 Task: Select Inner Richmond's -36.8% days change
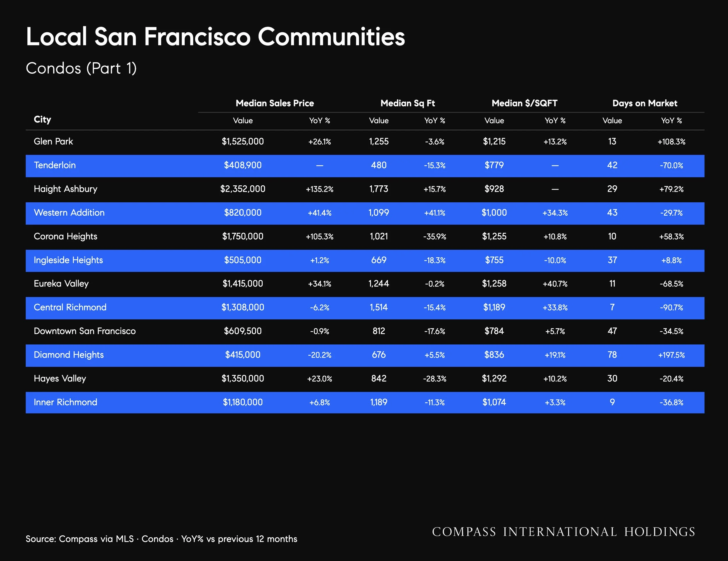671,402
